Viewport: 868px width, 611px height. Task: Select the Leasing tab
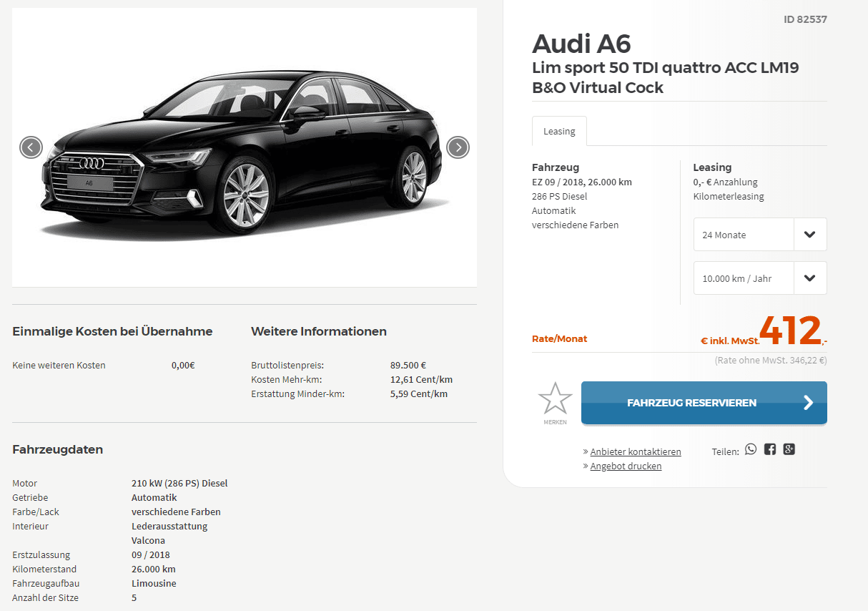[x=559, y=131]
